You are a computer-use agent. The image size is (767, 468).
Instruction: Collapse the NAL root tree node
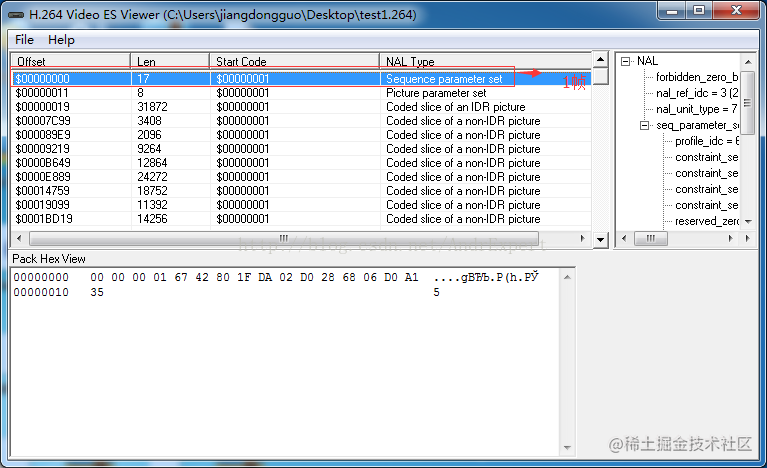click(x=625, y=62)
